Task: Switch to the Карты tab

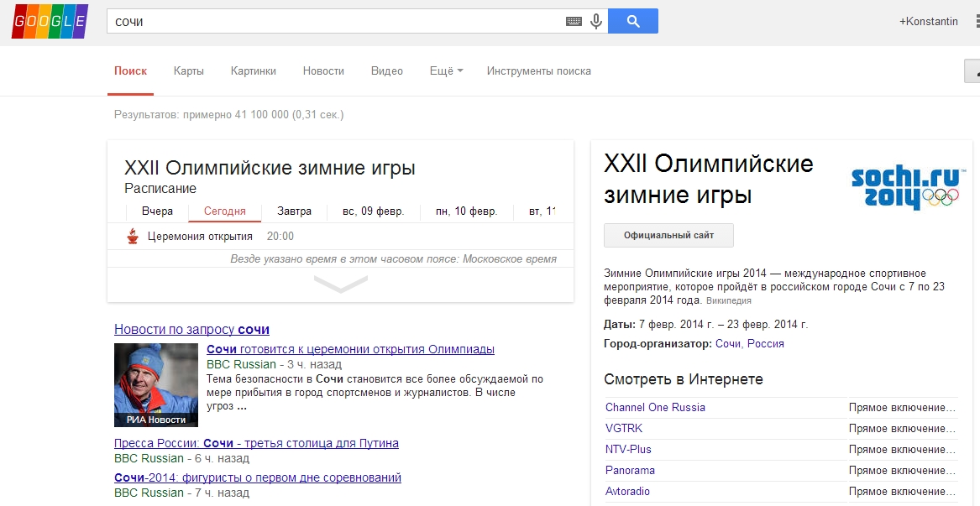Action: coord(189,71)
